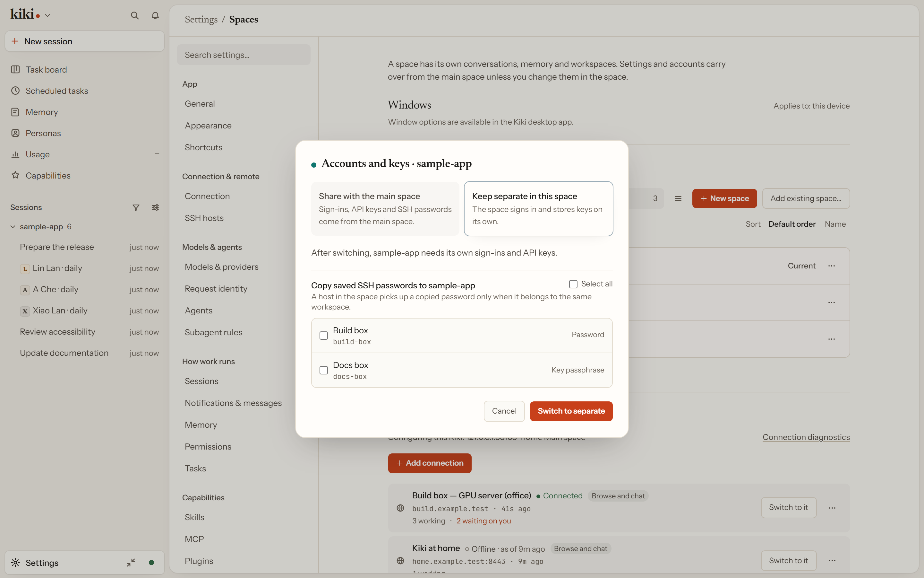Sort spaces by Name
Image resolution: width=924 pixels, height=578 pixels.
835,224
